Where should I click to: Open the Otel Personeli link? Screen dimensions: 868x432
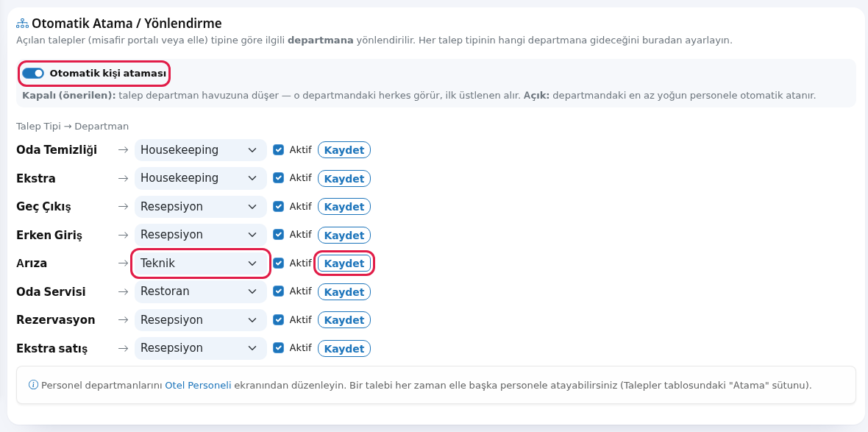click(x=198, y=385)
